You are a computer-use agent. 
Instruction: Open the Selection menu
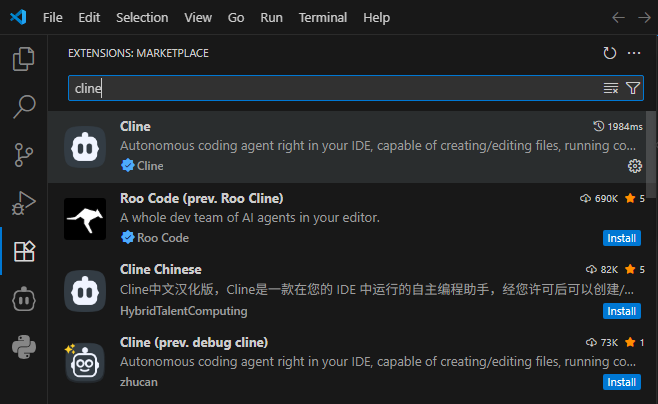pos(142,18)
